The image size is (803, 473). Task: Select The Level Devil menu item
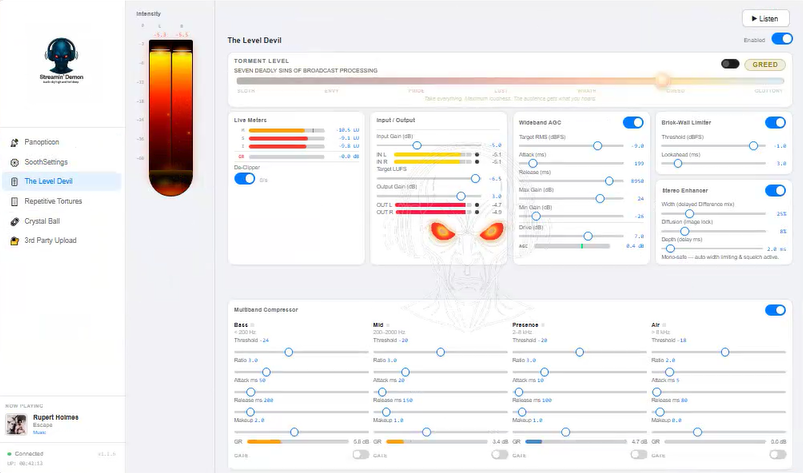(61, 181)
